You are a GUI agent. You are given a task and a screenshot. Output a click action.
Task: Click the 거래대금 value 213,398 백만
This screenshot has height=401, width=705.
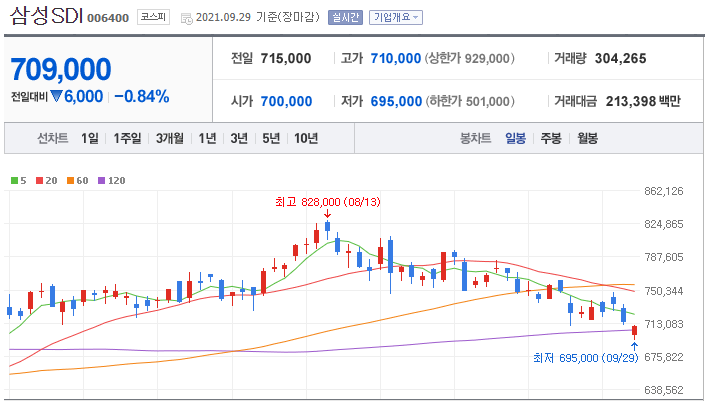643,101
